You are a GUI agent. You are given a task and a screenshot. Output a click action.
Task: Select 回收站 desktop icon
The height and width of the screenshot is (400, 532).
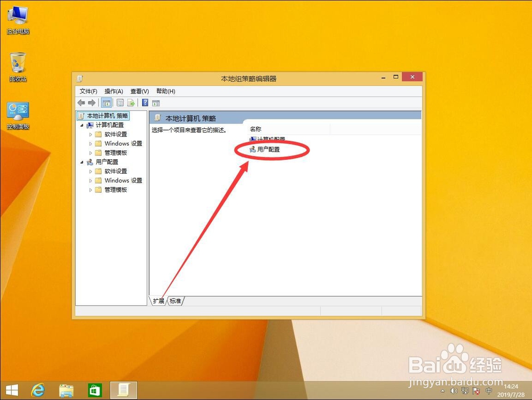tap(18, 67)
